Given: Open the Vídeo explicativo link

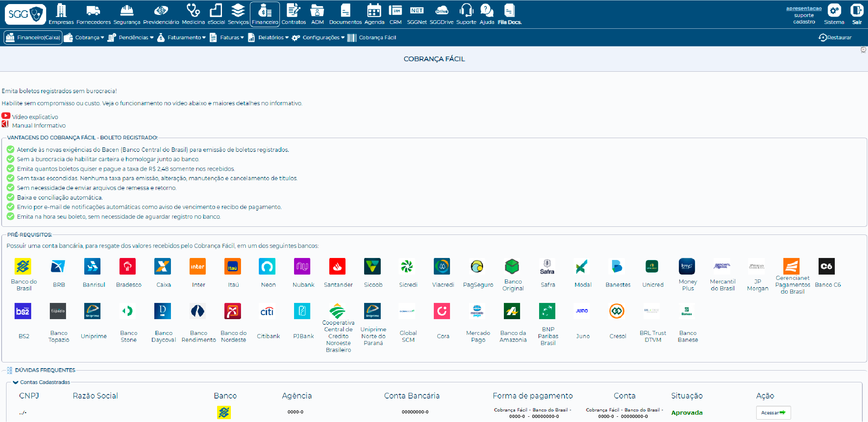Looking at the screenshot, I should (x=35, y=117).
